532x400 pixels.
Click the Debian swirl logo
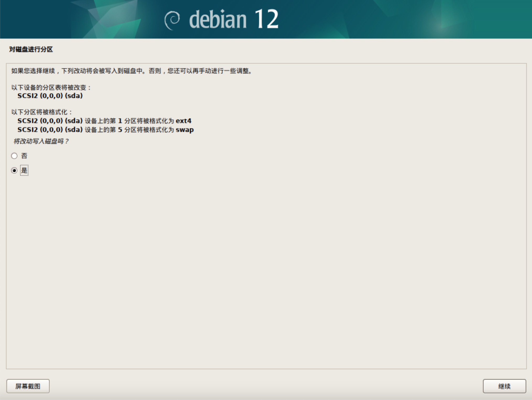click(172, 20)
